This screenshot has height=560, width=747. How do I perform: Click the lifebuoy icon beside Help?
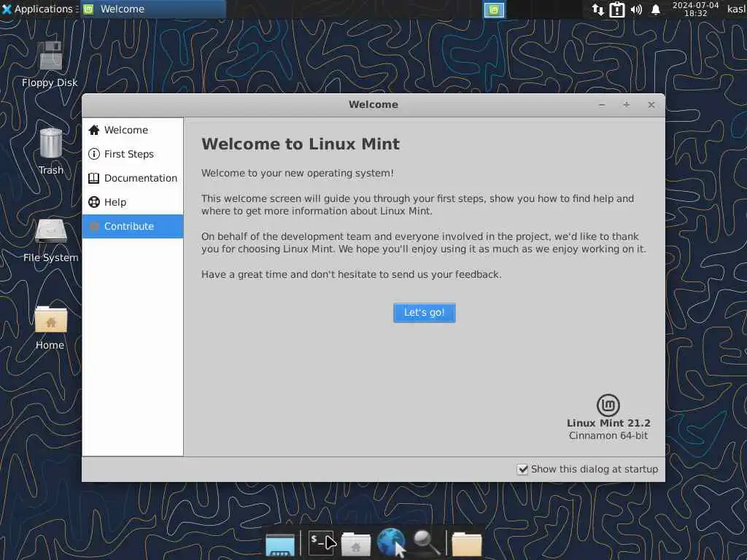coord(94,202)
